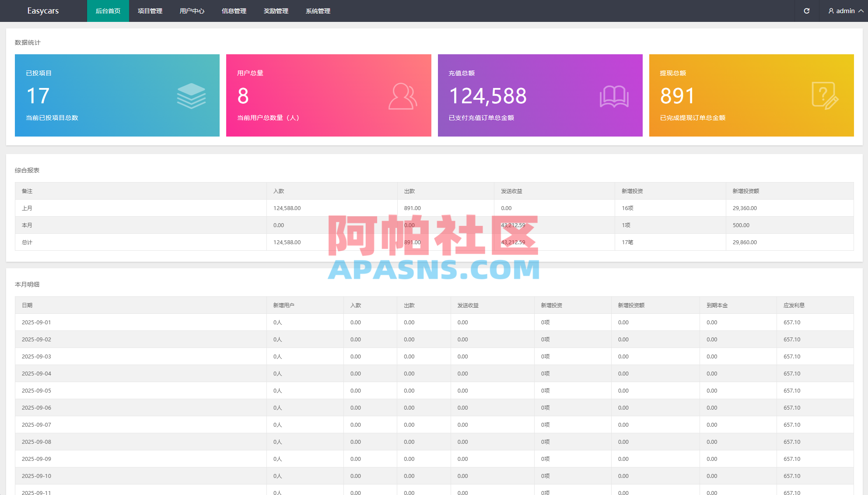Click the Easycars logo text
Screen dimensions: 868x495
(43, 11)
